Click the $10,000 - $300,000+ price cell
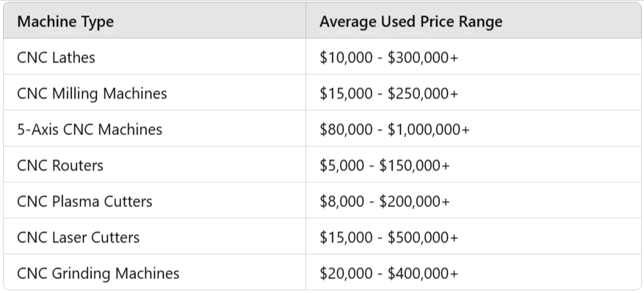Image resolution: width=644 pixels, height=293 pixels. (x=474, y=57)
